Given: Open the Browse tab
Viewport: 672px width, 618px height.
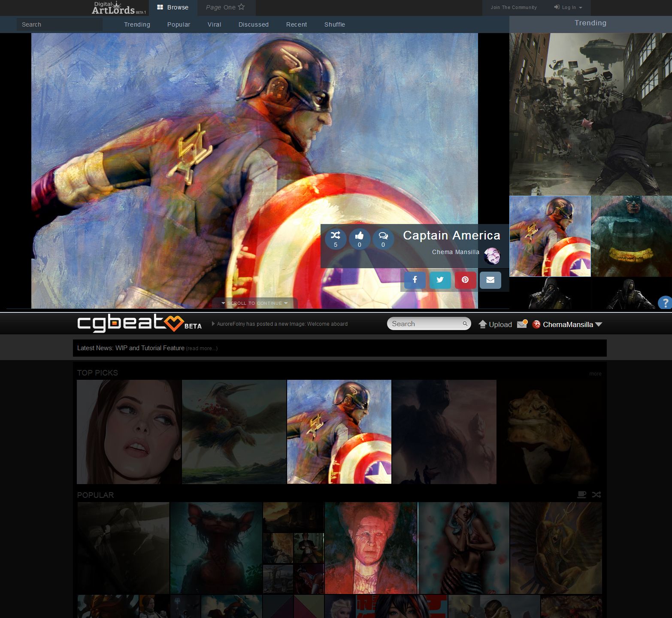Looking at the screenshot, I should pos(173,7).
